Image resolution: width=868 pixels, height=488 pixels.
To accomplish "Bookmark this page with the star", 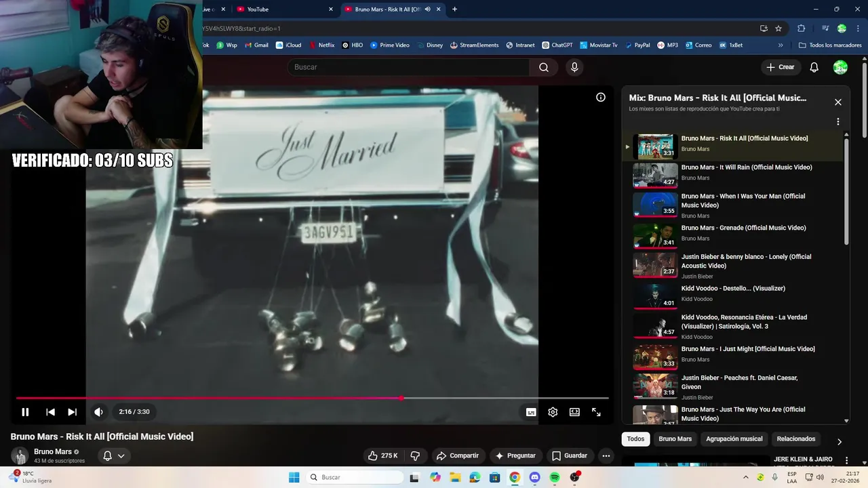I will [778, 28].
